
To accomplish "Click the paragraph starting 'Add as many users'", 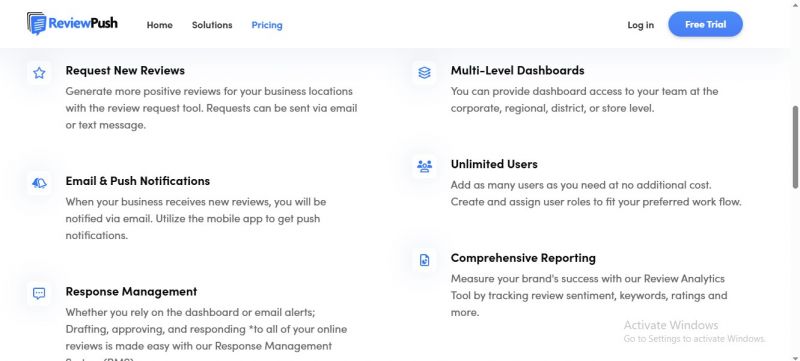I will click(596, 193).
